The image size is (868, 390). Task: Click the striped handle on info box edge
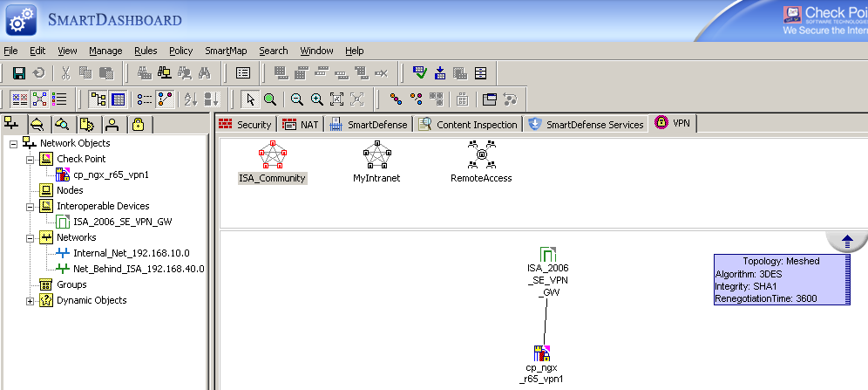pyautogui.click(x=847, y=280)
